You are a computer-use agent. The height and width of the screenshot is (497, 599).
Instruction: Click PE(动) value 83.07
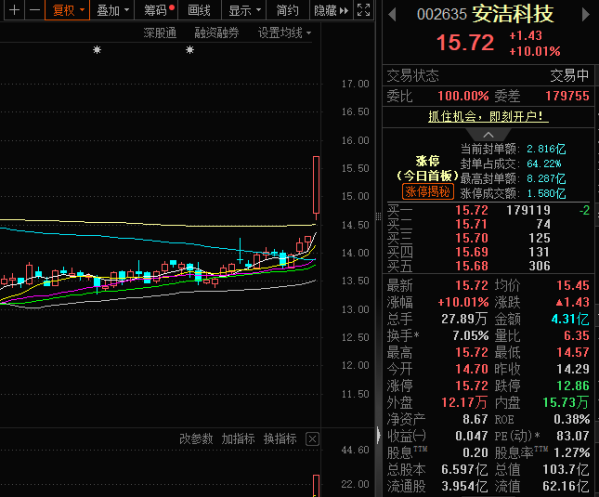573,435
